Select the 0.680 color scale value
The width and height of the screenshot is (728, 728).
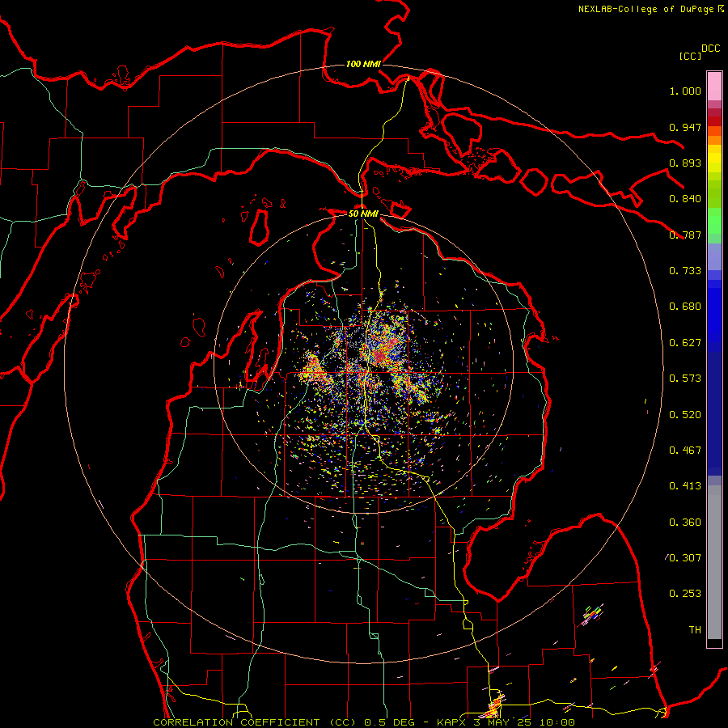685,307
